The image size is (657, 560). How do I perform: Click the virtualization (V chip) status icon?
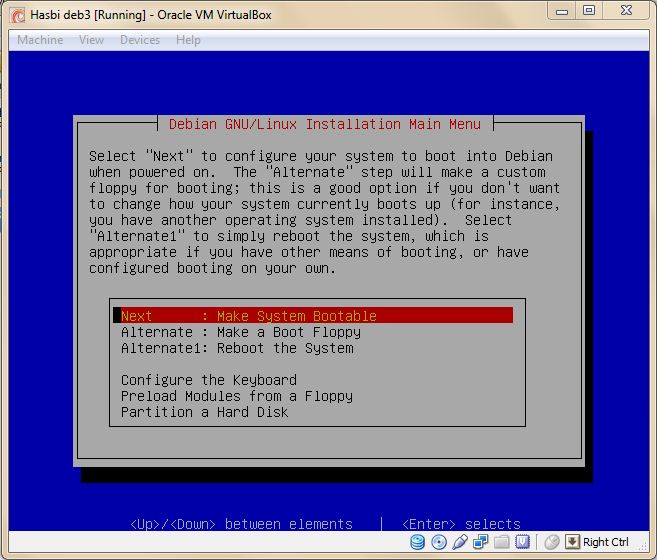tap(522, 542)
